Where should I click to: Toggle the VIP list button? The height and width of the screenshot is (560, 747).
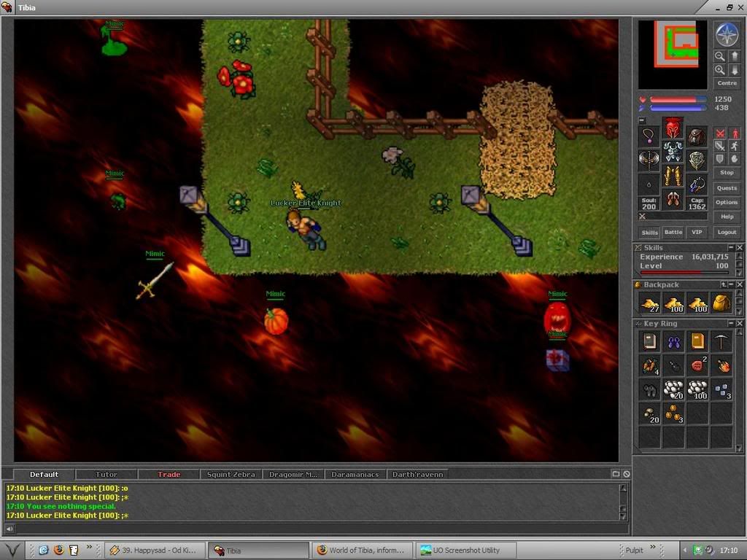(x=697, y=233)
